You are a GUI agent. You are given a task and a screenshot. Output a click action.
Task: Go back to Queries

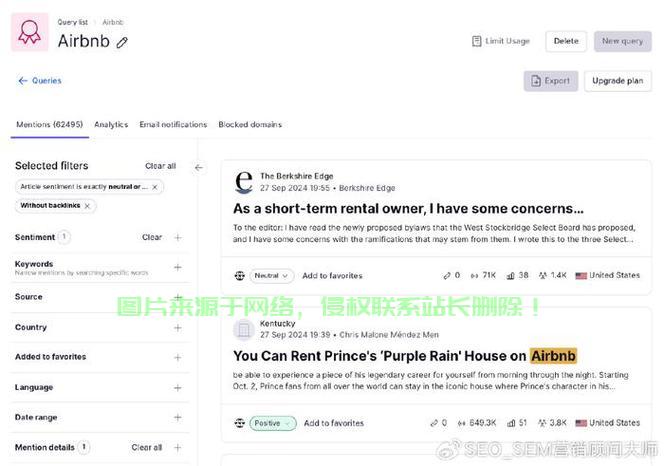click(x=40, y=80)
